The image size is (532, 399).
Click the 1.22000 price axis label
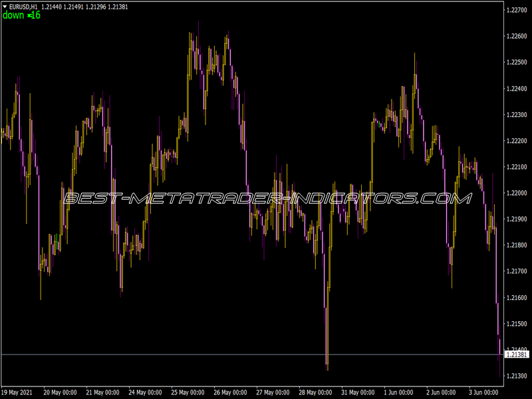pyautogui.click(x=517, y=193)
